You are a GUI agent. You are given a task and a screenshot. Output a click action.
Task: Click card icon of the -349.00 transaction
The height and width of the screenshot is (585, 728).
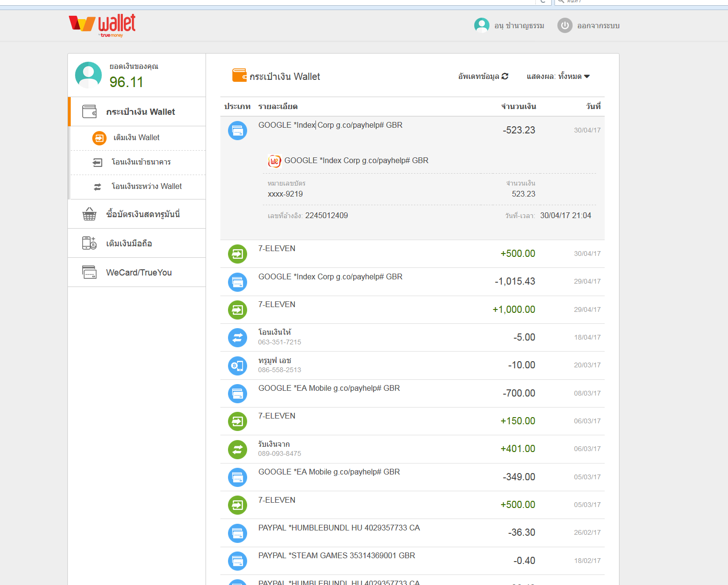click(238, 477)
